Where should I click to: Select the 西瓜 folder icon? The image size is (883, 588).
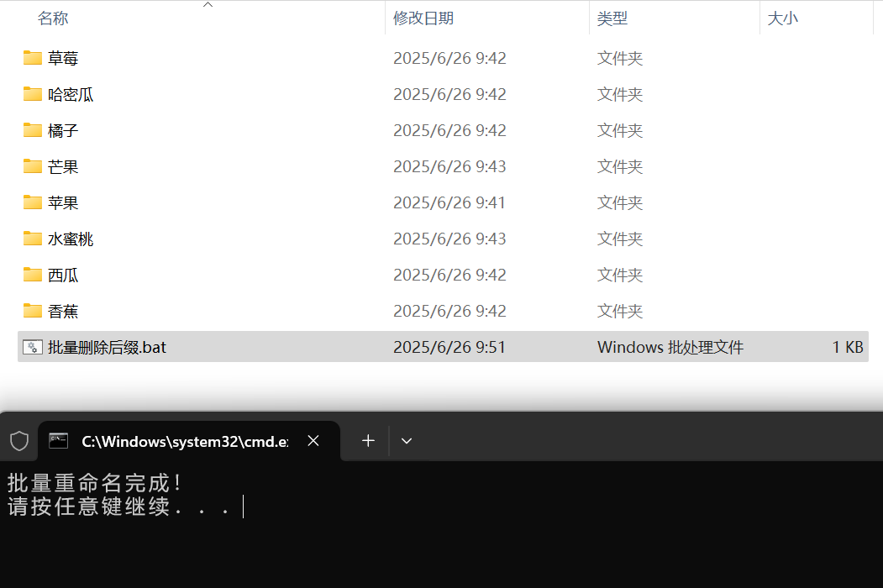click(33, 275)
